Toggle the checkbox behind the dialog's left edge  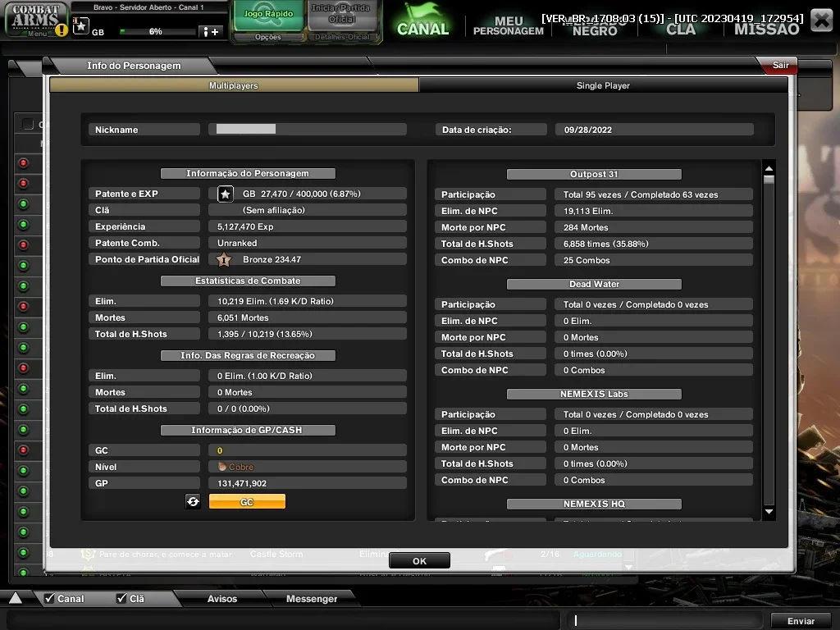[x=28, y=125]
